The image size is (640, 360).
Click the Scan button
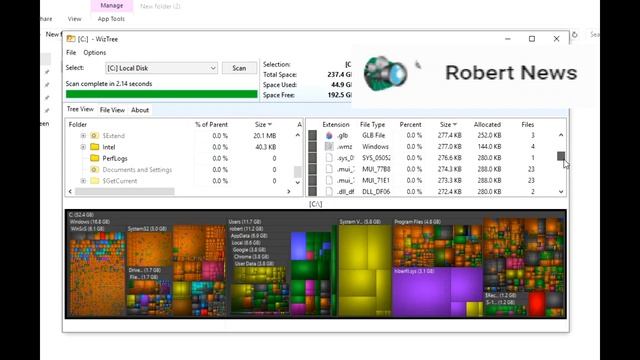click(x=239, y=68)
